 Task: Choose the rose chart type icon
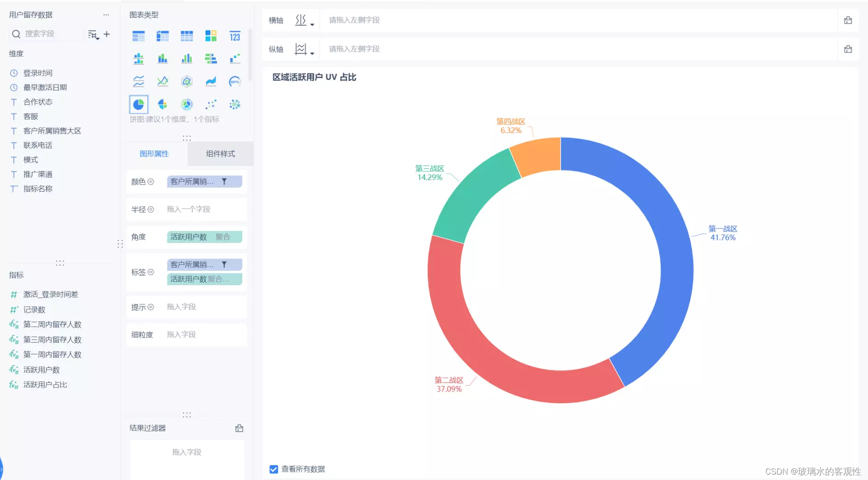(162, 104)
